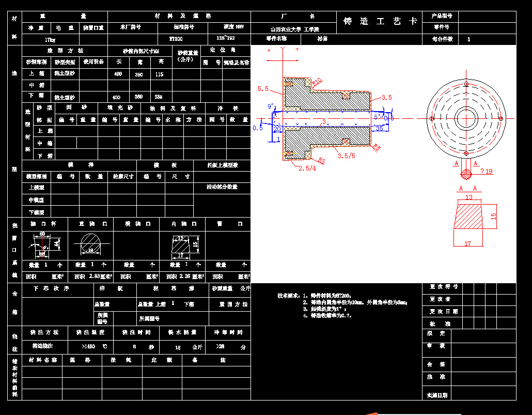This screenshot has height=415, width=532.
Task: Click the 上模型 row label
Action: (x=36, y=188)
